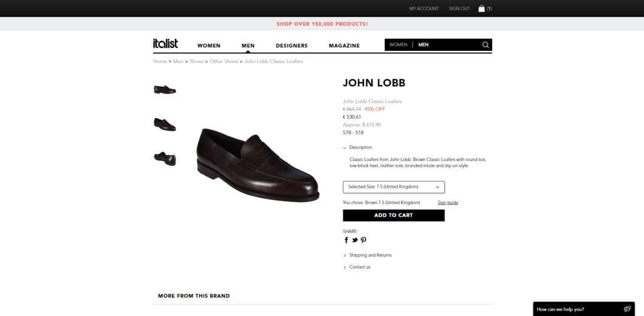The width and height of the screenshot is (644, 316).
Task: Open the MAGAZINE menu item
Action: pos(344,46)
